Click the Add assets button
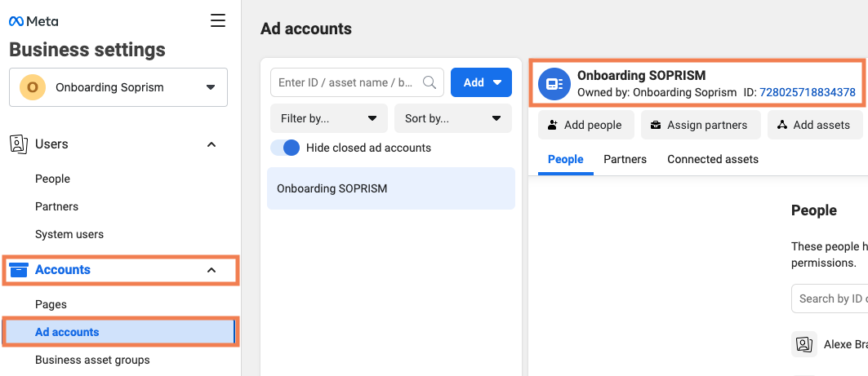 point(815,125)
